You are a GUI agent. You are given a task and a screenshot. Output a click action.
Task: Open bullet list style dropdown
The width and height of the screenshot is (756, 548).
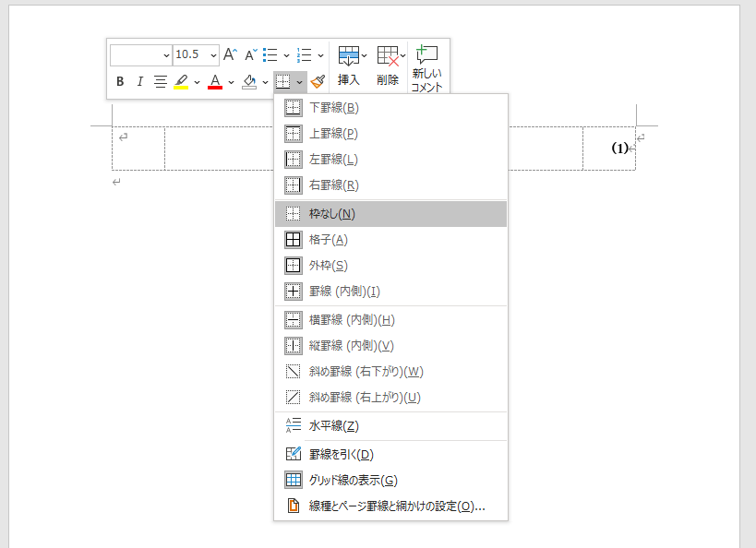click(x=286, y=55)
